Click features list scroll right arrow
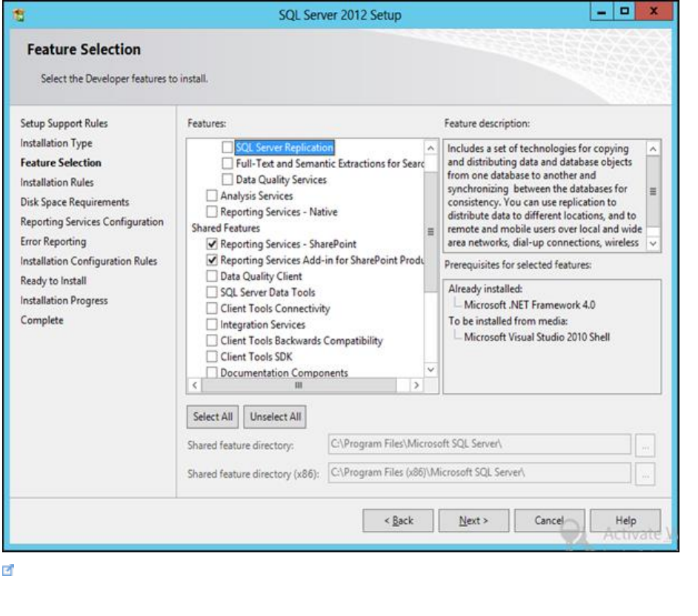The height and width of the screenshot is (616, 698). pyautogui.click(x=416, y=385)
